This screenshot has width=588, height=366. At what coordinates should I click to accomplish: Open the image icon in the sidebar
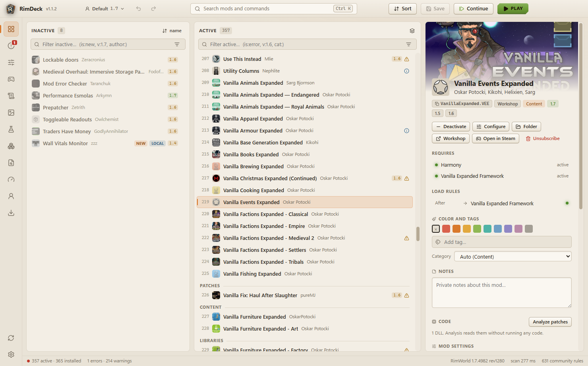point(11,113)
